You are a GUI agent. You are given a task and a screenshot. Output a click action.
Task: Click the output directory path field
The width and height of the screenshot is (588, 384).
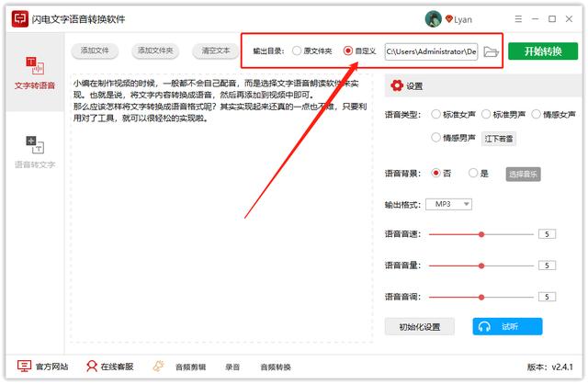coord(431,51)
